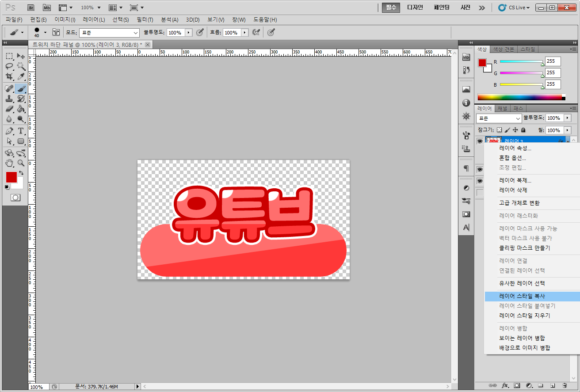Select the History Brush tool
This screenshot has width=580, height=392.
[x=21, y=99]
